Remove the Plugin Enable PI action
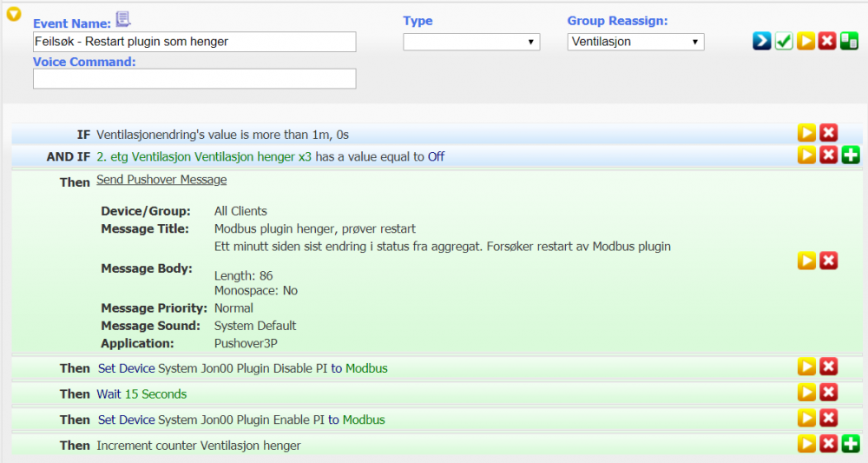This screenshot has height=463, width=868. click(x=829, y=419)
